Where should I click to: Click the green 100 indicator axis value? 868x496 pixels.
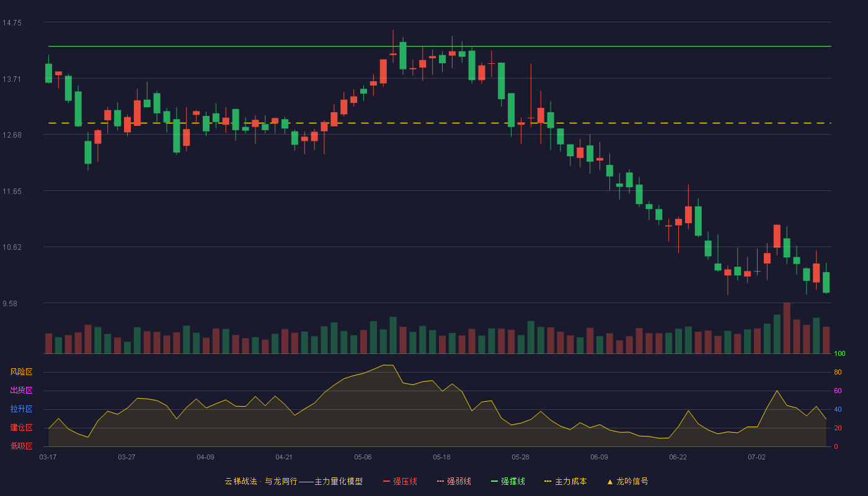pos(839,354)
